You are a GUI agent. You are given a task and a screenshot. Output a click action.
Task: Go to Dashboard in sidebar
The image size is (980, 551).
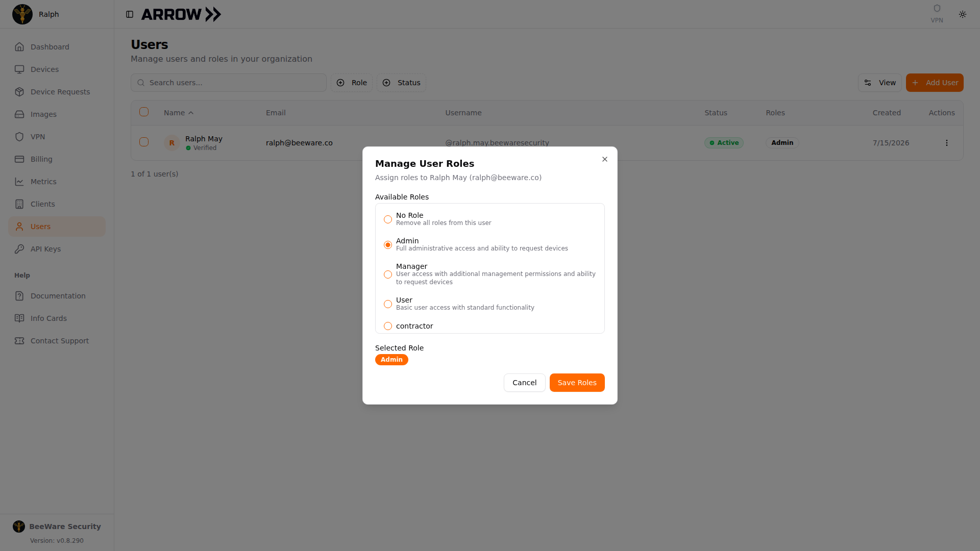(x=57, y=47)
